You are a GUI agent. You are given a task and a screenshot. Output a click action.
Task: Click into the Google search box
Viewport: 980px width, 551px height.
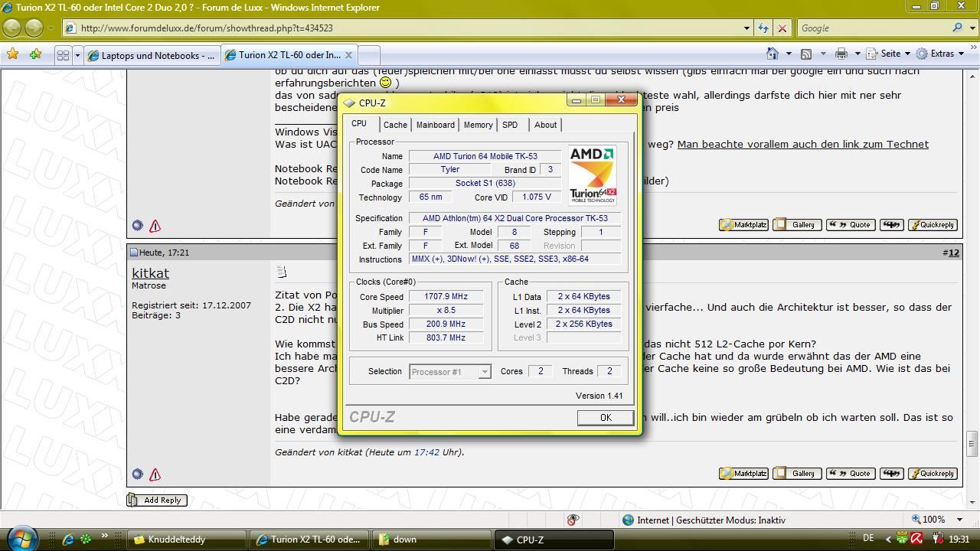click(x=873, y=28)
